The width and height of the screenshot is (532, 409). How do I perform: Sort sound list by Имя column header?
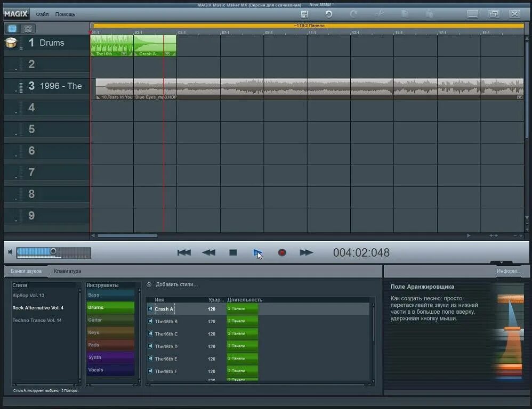pos(159,300)
